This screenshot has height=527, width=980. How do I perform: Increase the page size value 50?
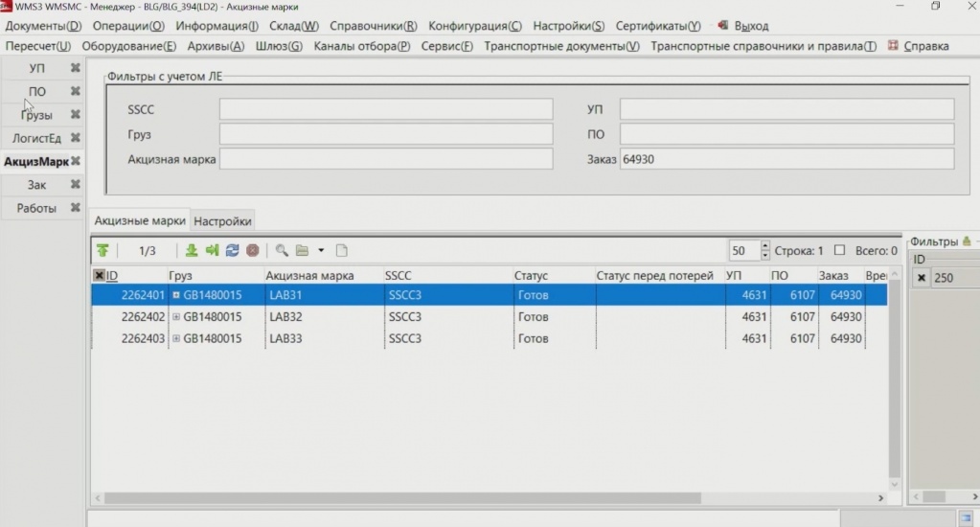(x=765, y=245)
